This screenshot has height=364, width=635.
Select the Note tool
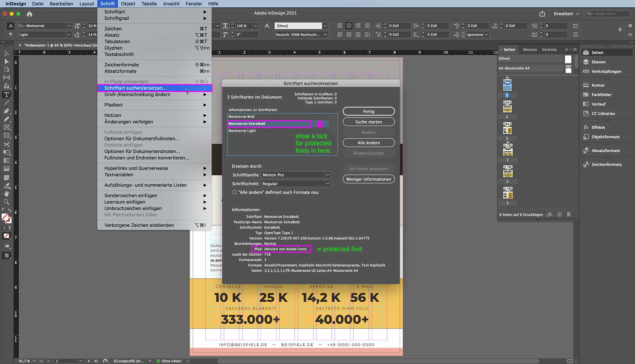point(6,177)
